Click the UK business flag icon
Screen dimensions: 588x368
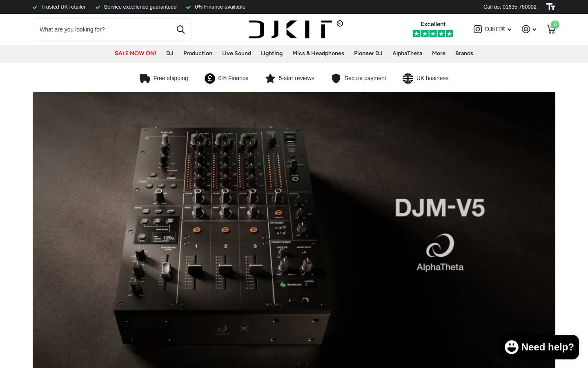coord(408,78)
